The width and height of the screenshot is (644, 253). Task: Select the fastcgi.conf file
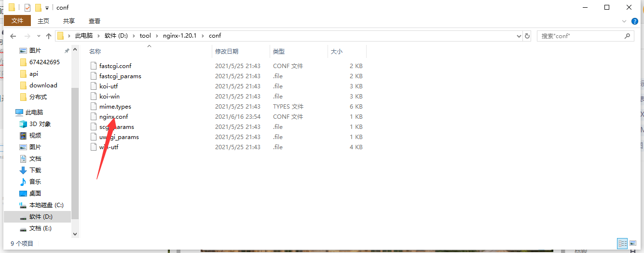(115, 66)
